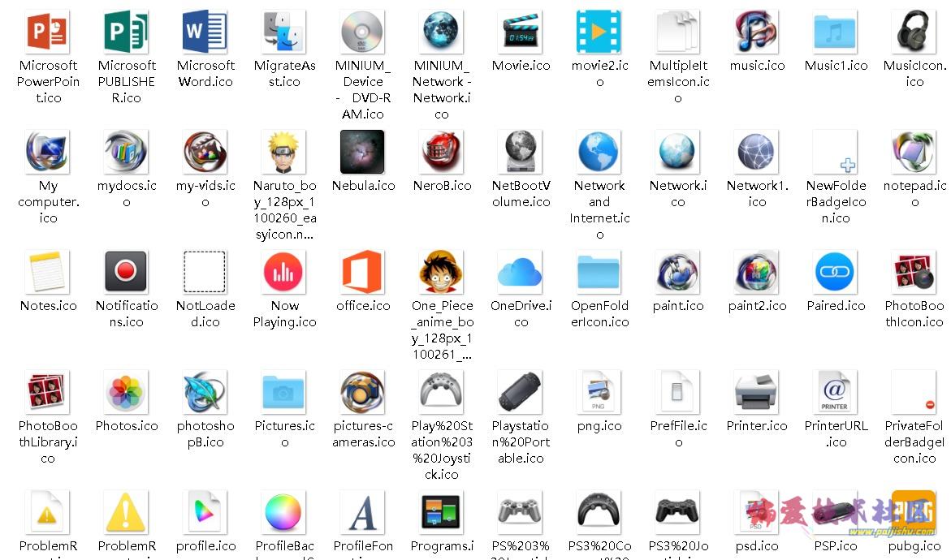Select the PrivateFolderBadgeIcon.ico icon

pos(914,391)
